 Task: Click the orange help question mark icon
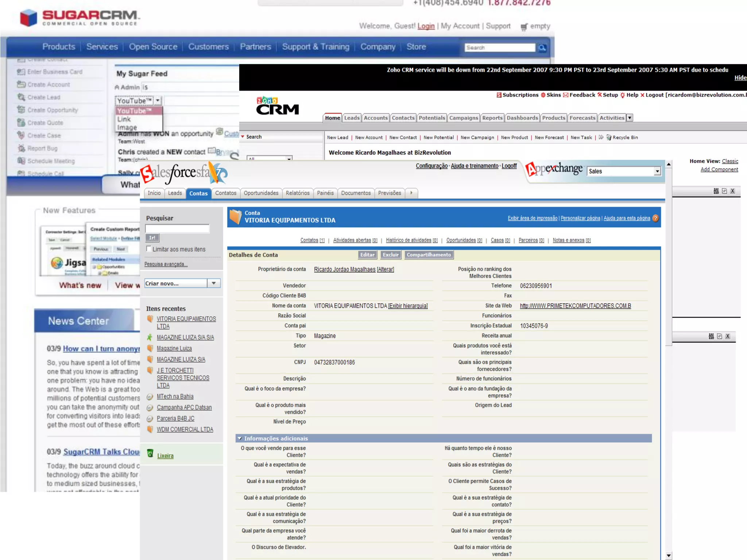click(x=655, y=218)
